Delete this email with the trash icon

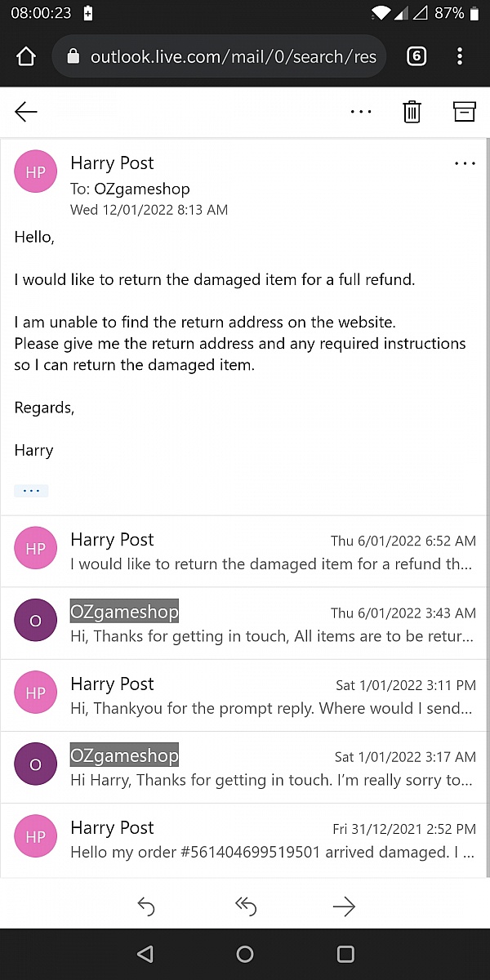(412, 112)
